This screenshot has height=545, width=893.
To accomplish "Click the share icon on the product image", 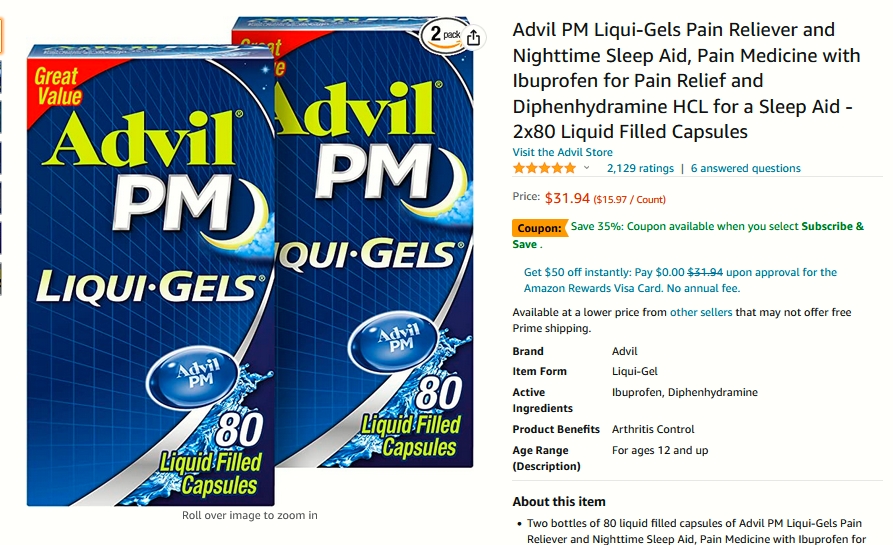I will (473, 38).
